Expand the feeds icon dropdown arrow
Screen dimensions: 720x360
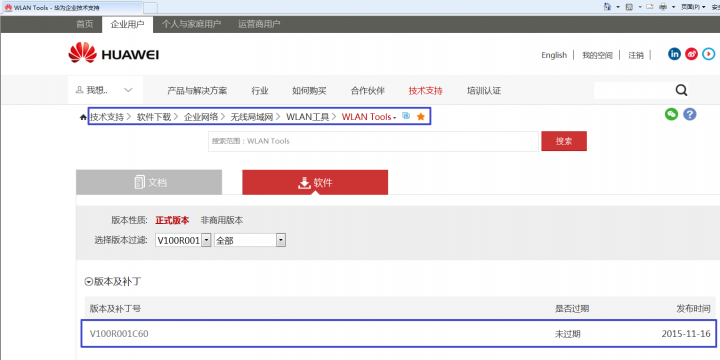pos(640,7)
